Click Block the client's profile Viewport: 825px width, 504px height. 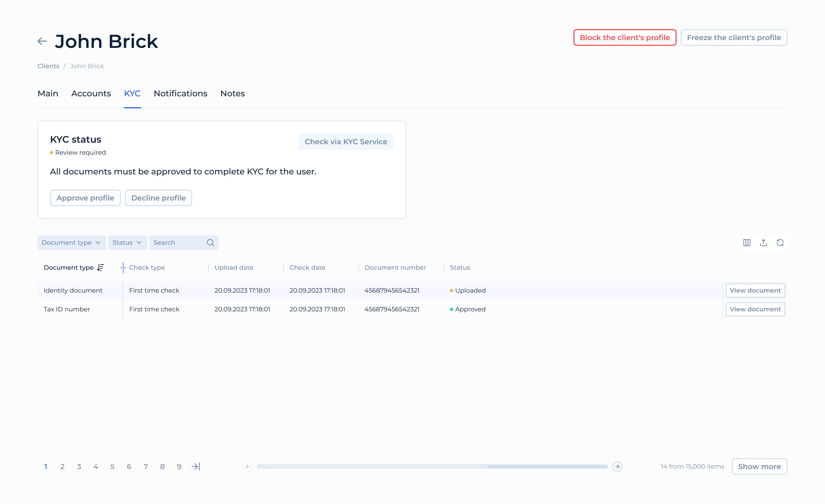pos(624,37)
